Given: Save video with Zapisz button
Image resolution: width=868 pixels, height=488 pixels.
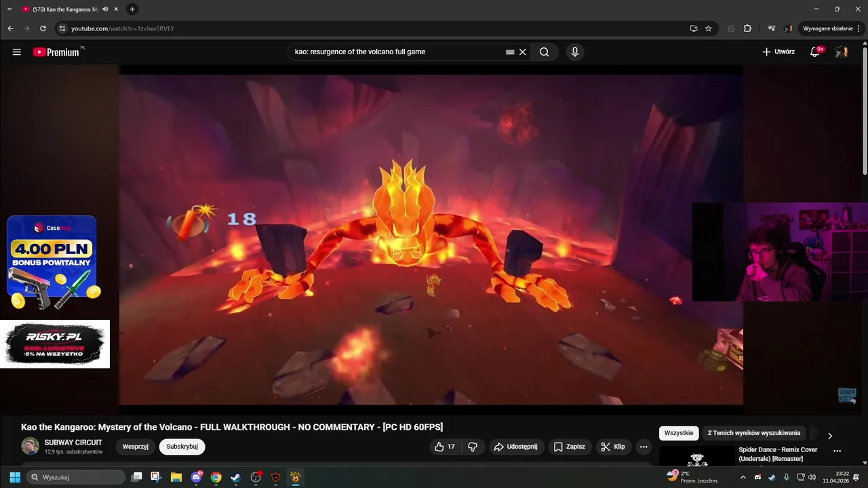Looking at the screenshot, I should pyautogui.click(x=570, y=447).
